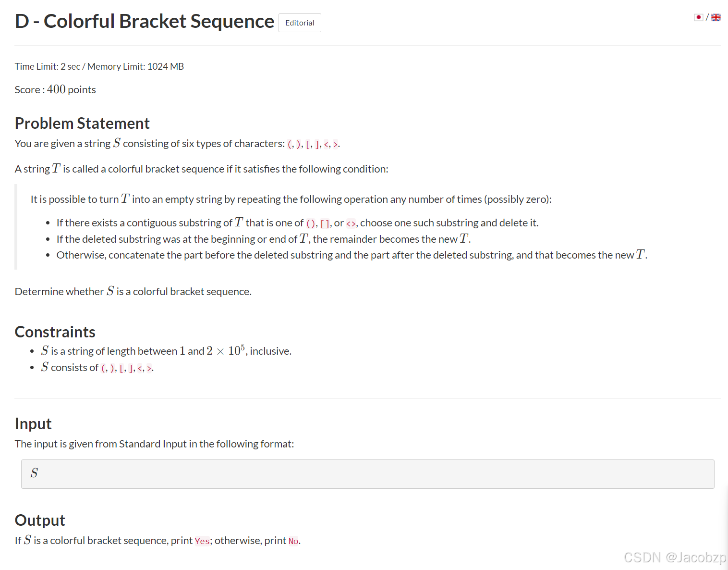
Task: Click the red '<>' substring in the operation list
Action: click(351, 223)
